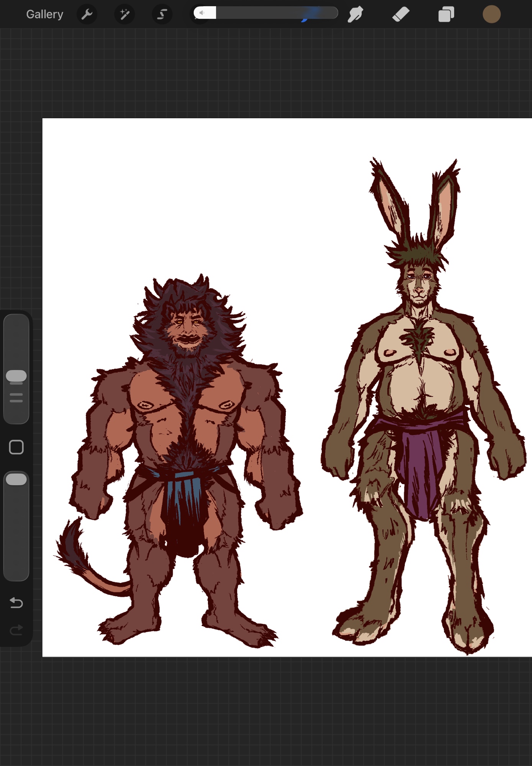Screen dimensions: 532x766
Task: Return to the Gallery
Action: point(44,15)
